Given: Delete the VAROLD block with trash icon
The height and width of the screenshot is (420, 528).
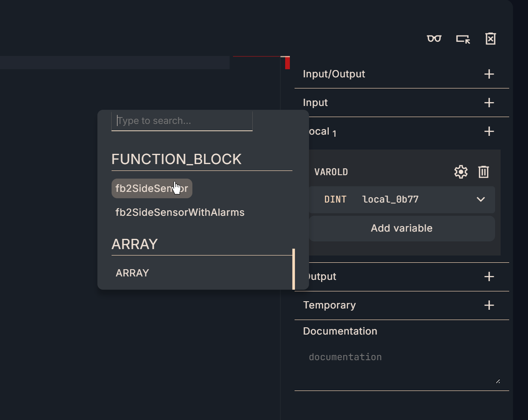Looking at the screenshot, I should pos(483,172).
